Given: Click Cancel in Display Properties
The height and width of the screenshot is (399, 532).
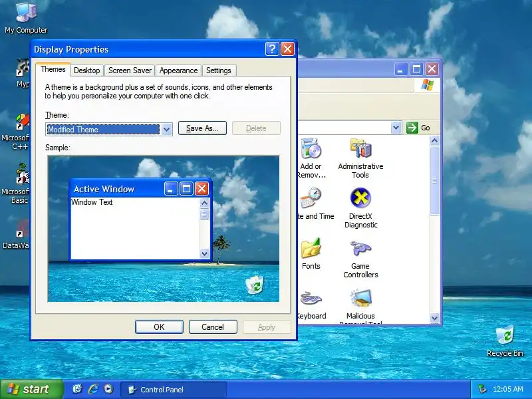Looking at the screenshot, I should tap(213, 327).
